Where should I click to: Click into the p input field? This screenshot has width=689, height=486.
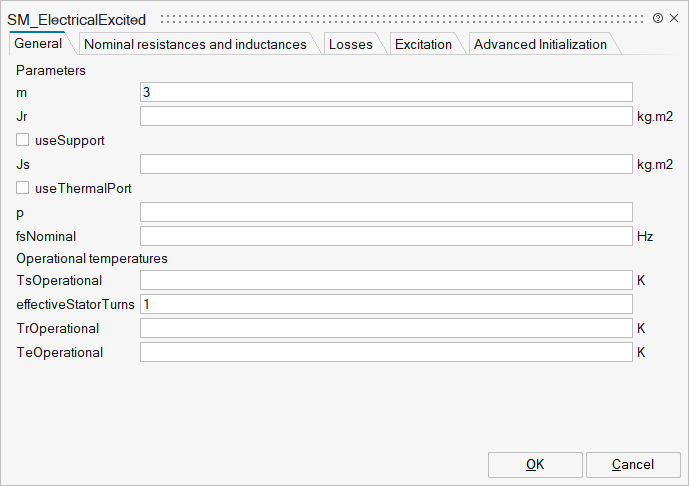coord(386,212)
